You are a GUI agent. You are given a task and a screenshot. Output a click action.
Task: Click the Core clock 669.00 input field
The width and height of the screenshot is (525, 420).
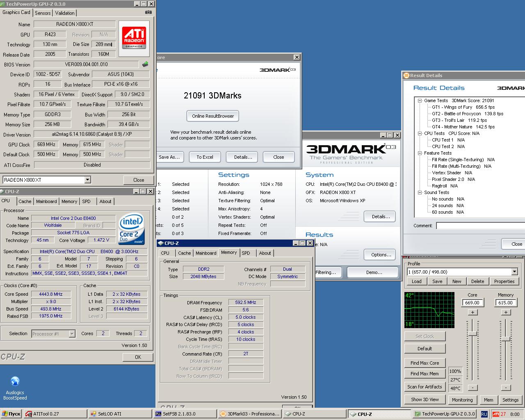(x=472, y=303)
